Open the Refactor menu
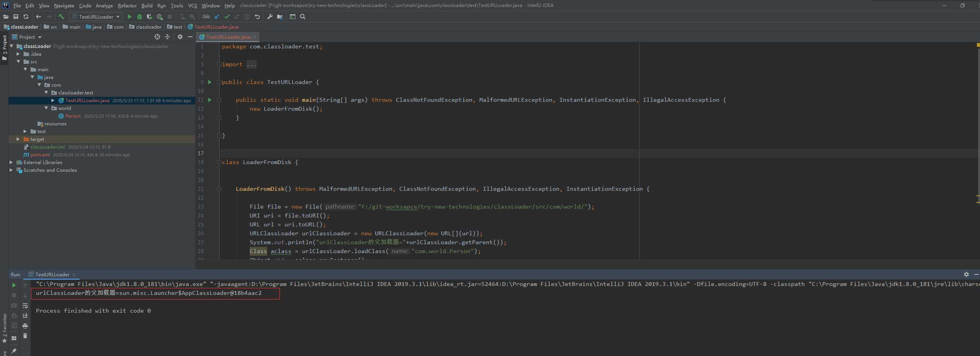Screen dimensions: 980x356 coord(127,5)
